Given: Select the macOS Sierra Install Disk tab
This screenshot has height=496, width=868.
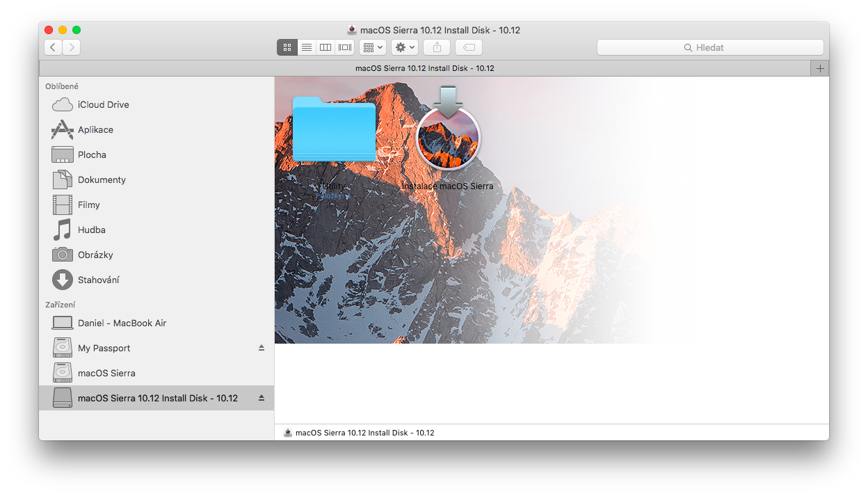Looking at the screenshot, I should click(425, 68).
